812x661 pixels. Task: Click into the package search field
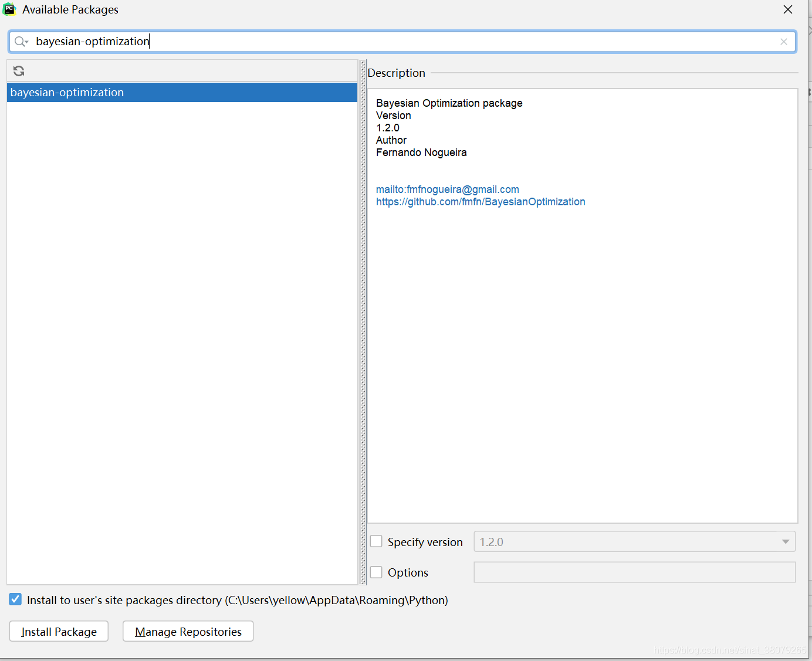pos(402,42)
